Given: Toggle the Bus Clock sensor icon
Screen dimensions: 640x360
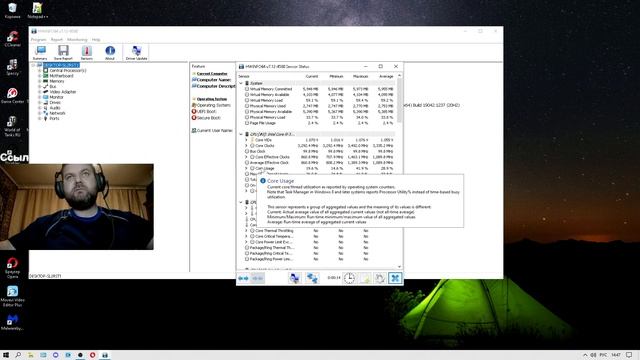Looking at the screenshot, I should tap(247, 151).
